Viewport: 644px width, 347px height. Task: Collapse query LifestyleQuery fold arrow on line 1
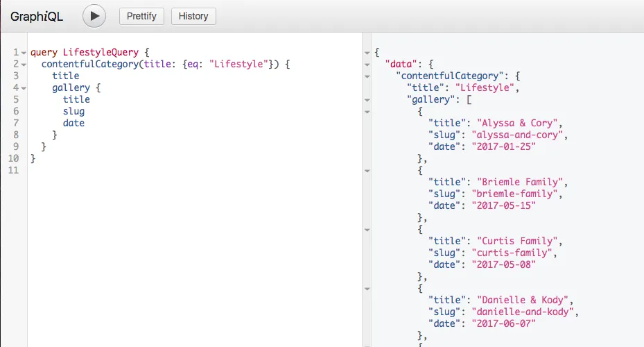pyautogui.click(x=24, y=53)
